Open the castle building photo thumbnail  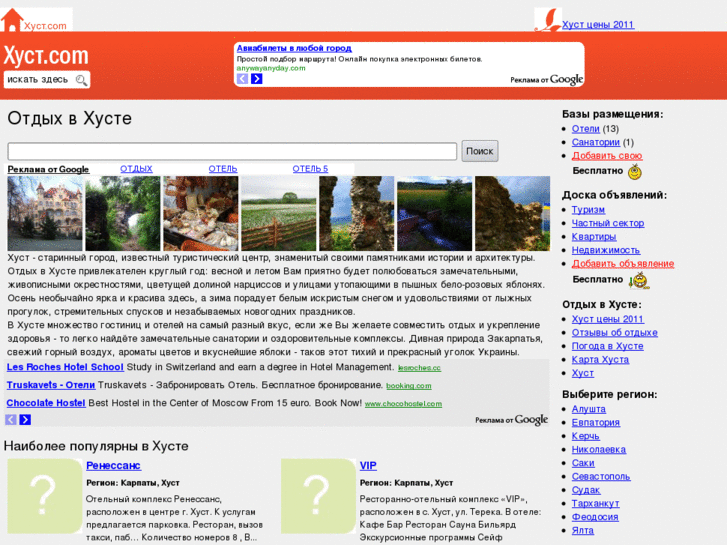[x=45, y=213]
